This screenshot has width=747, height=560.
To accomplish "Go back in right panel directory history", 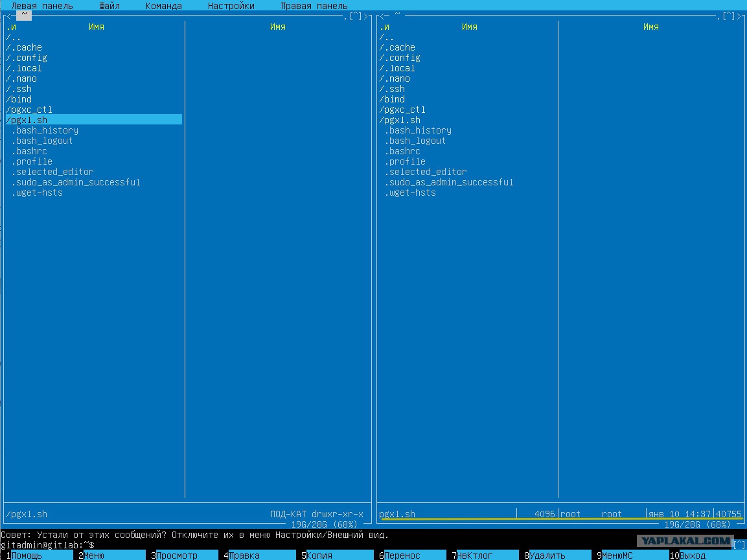I will click(x=382, y=16).
